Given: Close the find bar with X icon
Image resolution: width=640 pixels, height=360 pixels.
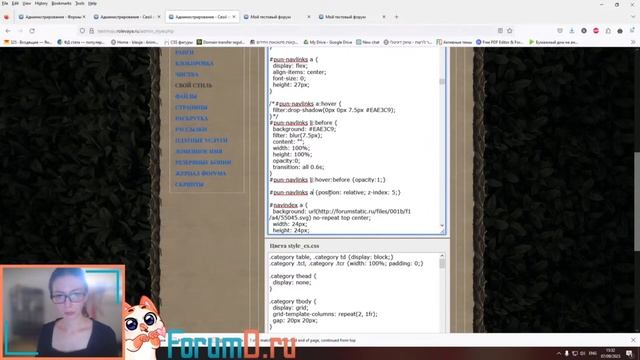Looking at the screenshot, I should coord(633,340).
